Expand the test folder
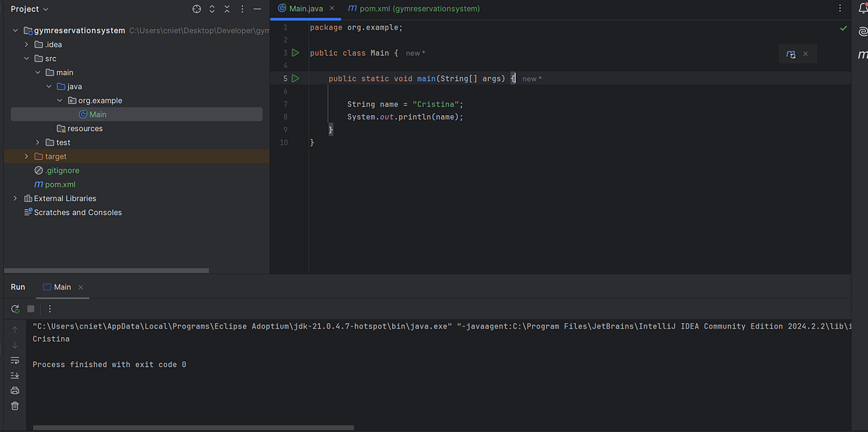Screen dimensions: 868x432 tap(37, 142)
